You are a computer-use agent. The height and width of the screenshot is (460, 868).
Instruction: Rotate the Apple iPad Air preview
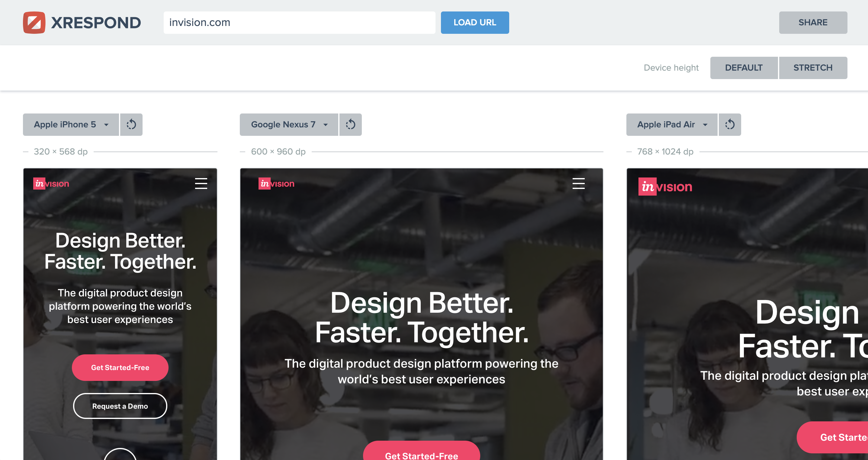pos(730,125)
